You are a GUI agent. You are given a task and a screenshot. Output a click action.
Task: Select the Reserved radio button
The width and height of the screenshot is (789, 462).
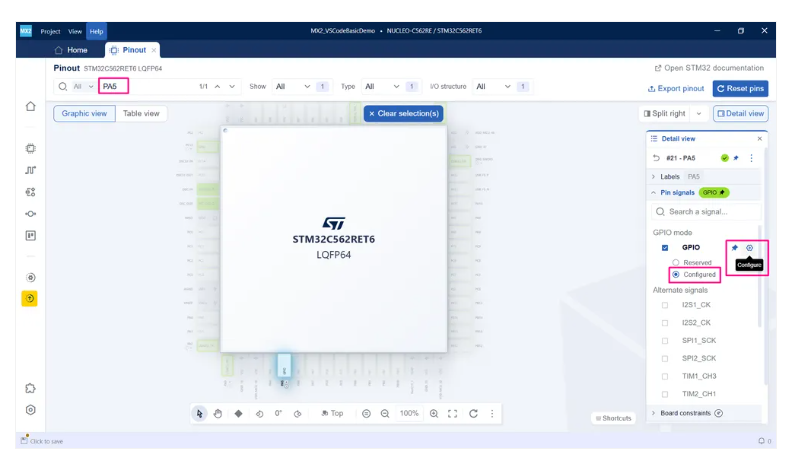pyautogui.click(x=676, y=262)
